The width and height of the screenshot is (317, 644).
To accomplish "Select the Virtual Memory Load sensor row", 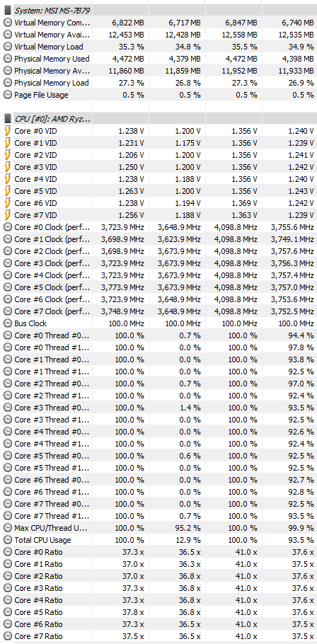I will pyautogui.click(x=158, y=47).
